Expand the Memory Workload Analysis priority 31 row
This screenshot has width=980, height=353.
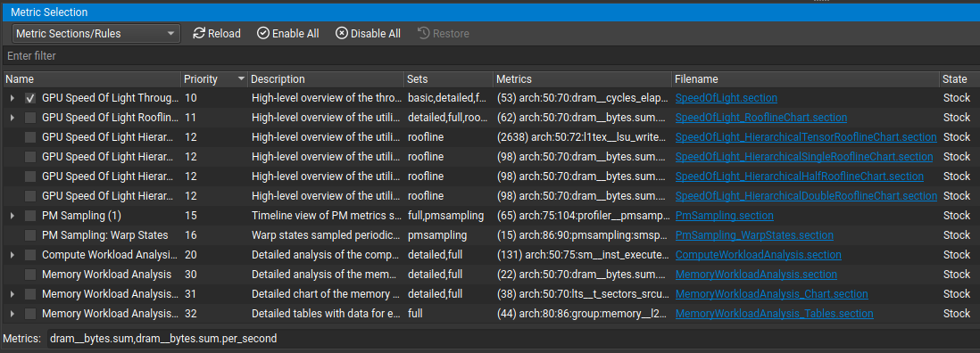pyautogui.click(x=12, y=294)
